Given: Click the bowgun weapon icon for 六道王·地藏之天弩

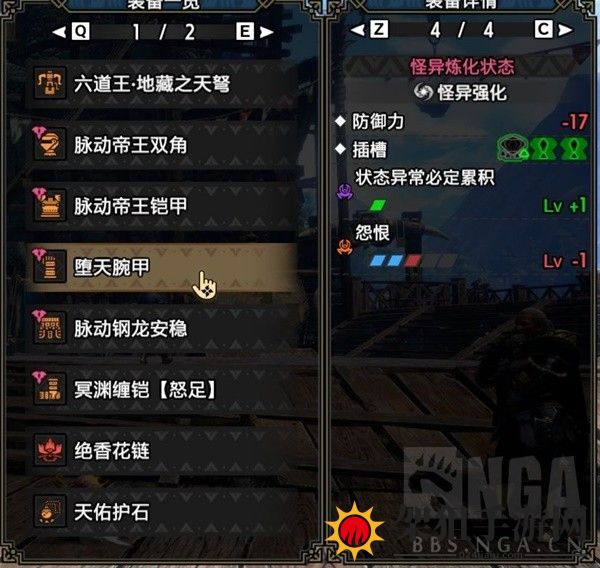Looking at the screenshot, I should 50,83.
